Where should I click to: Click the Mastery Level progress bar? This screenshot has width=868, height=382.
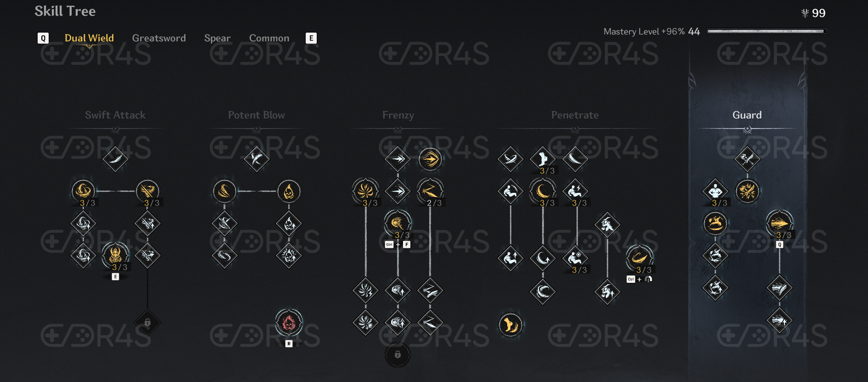pyautogui.click(x=767, y=31)
